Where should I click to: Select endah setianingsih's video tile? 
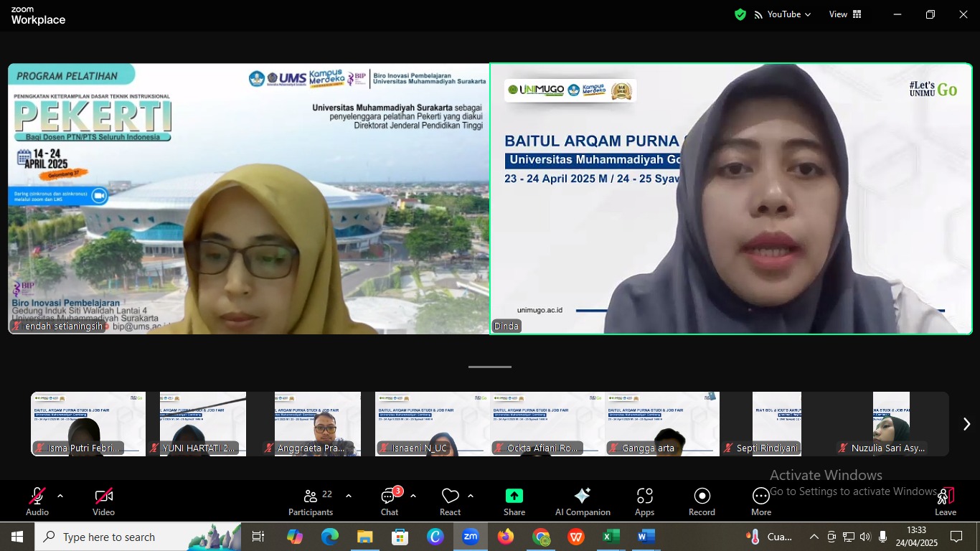(x=248, y=199)
